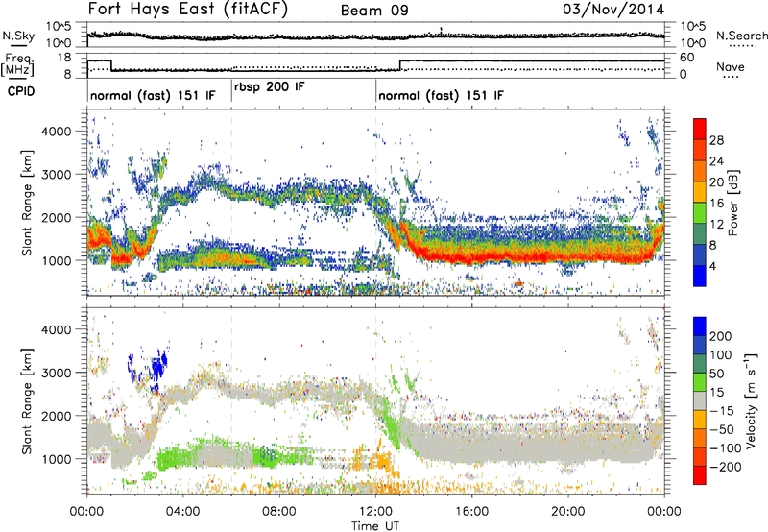The image size is (768, 532).
Task: Select the "4" tick on Power colorbar
Action: tap(713, 266)
